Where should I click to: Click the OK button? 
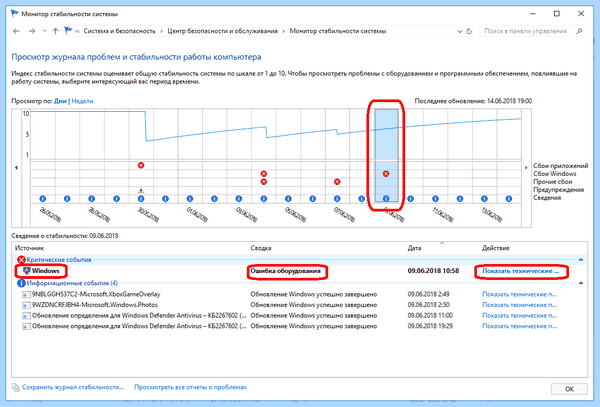pos(569,389)
